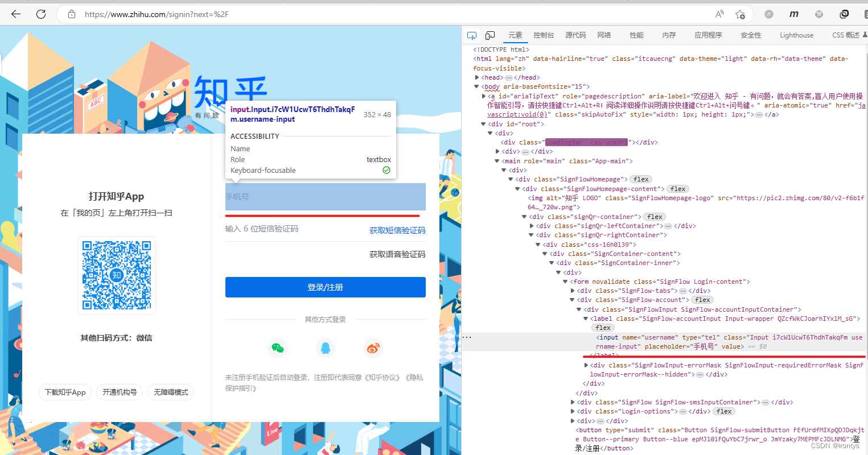This screenshot has height=455, width=868.
Task: Open the 应用程序 (Application) tab
Action: tap(708, 35)
